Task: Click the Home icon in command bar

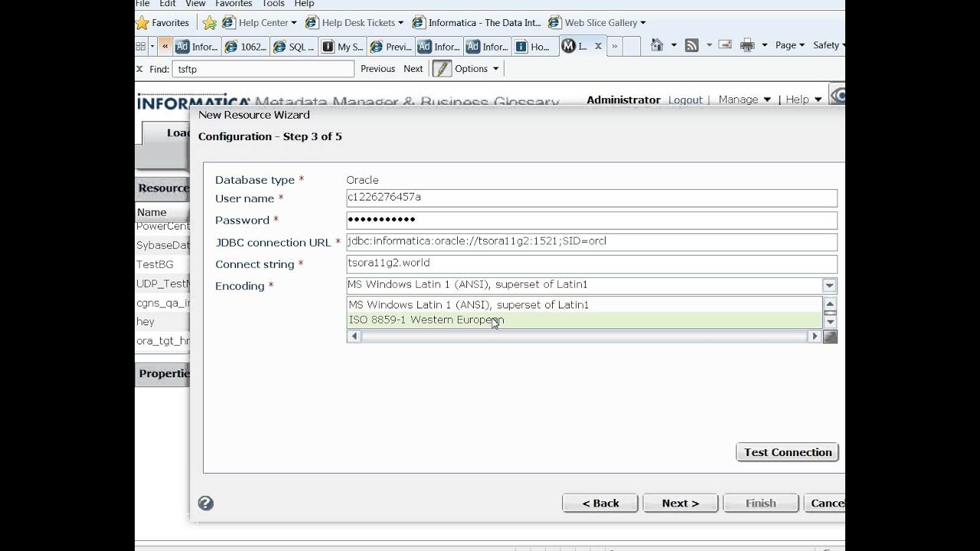Action: coord(657,46)
